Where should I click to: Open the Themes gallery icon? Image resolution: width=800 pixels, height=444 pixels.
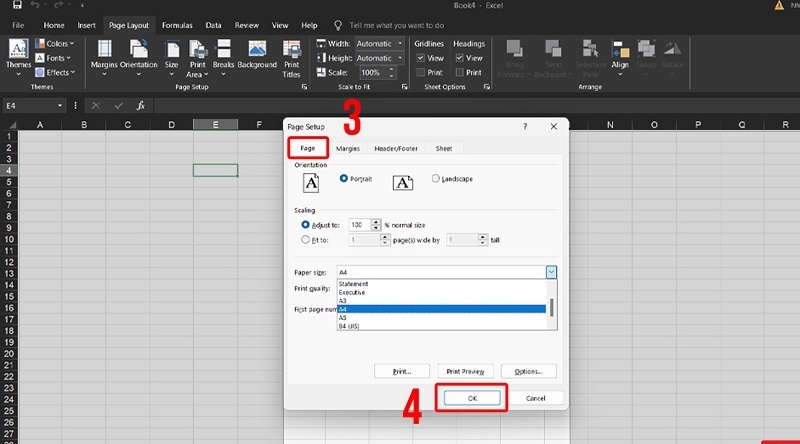coord(18,54)
